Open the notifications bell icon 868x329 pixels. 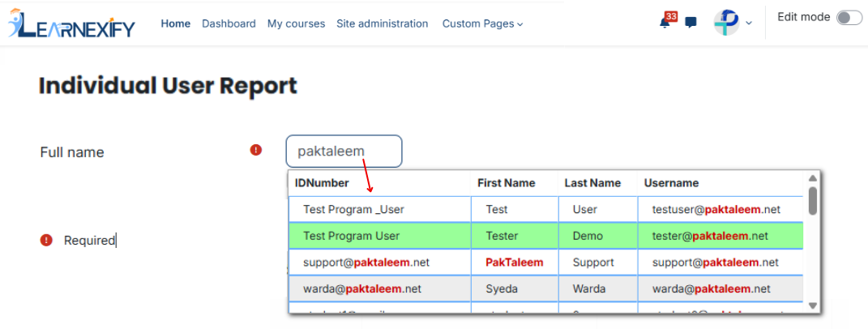(665, 23)
